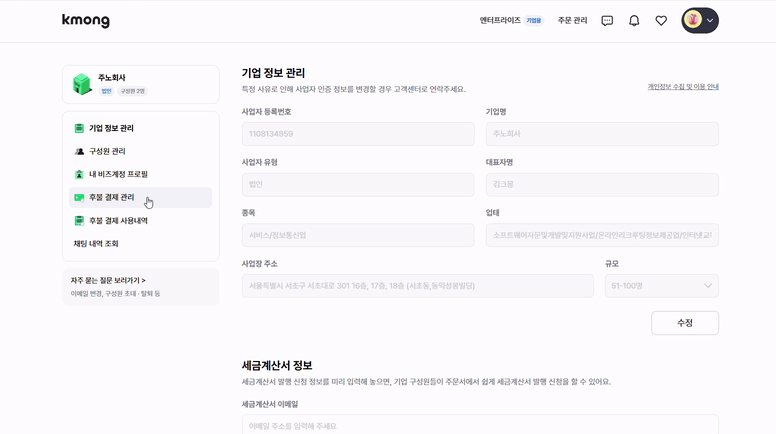
Task: Open the 개인정보 수집 및 이용 안내 link
Action: point(683,87)
